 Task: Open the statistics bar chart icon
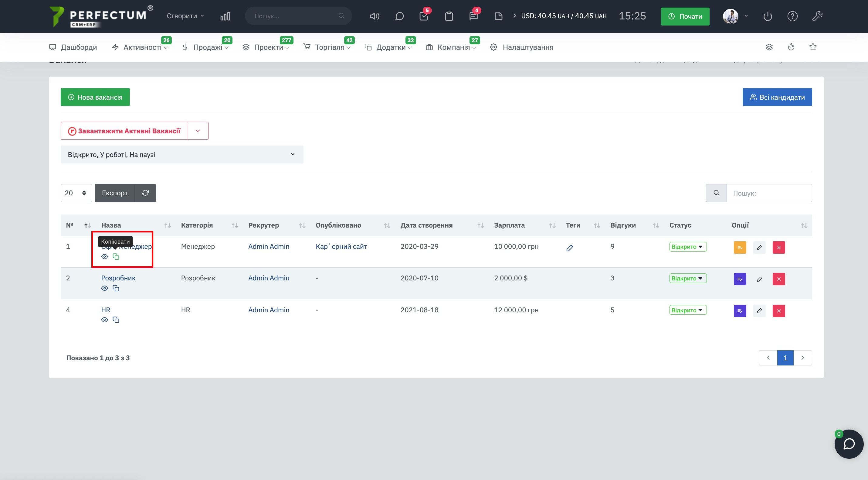225,16
